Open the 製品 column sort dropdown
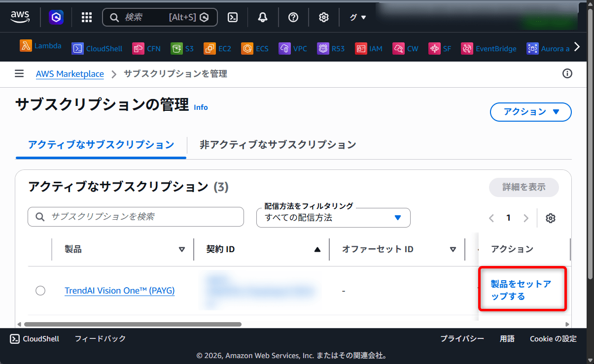The image size is (594, 364). tap(182, 249)
